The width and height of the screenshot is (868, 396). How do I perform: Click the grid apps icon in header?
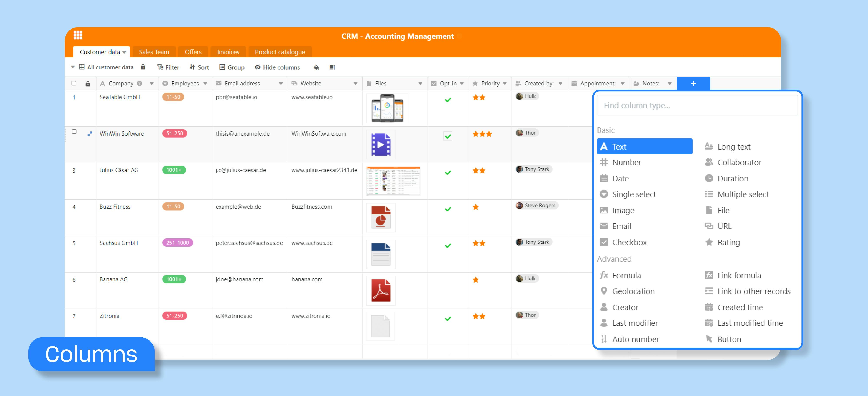pyautogui.click(x=78, y=35)
